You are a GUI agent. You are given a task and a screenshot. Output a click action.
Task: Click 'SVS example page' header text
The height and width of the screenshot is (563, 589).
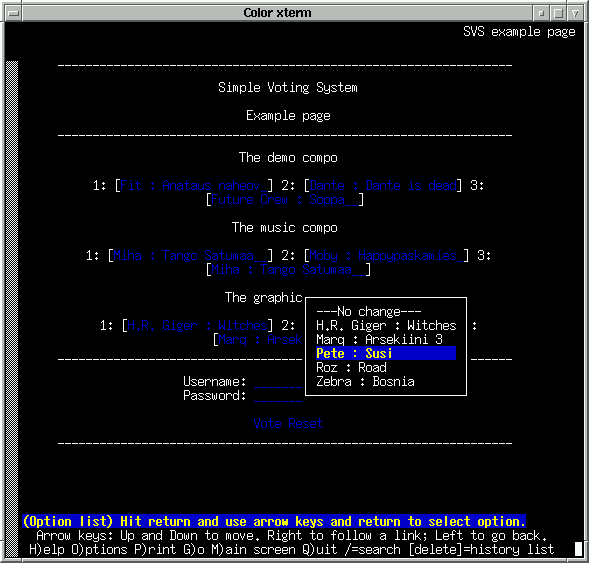(519, 32)
